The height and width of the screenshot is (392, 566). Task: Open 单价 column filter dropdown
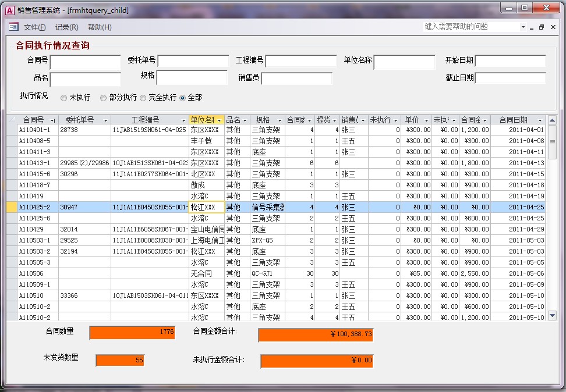(x=426, y=120)
